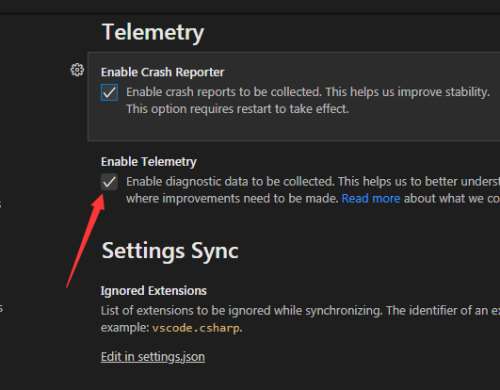Click the Enable Crash Reporter setting title
This screenshot has height=390, width=500.
coord(162,72)
